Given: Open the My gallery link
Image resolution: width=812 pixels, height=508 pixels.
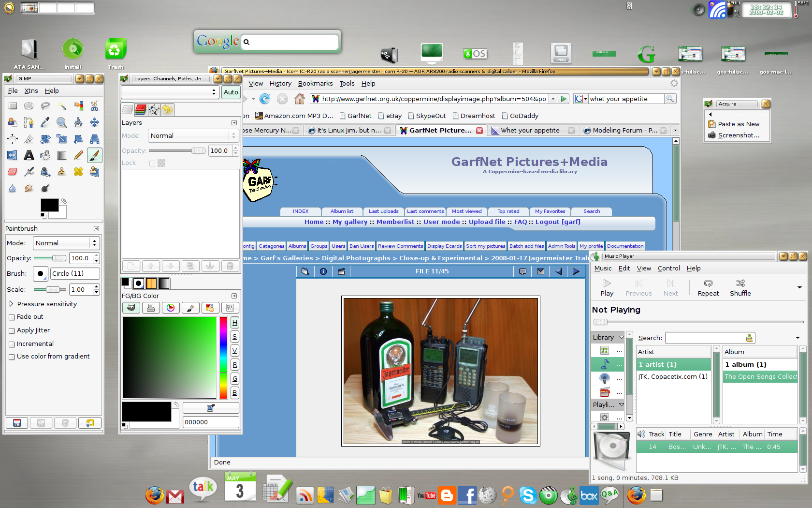Looking at the screenshot, I should click(x=350, y=222).
